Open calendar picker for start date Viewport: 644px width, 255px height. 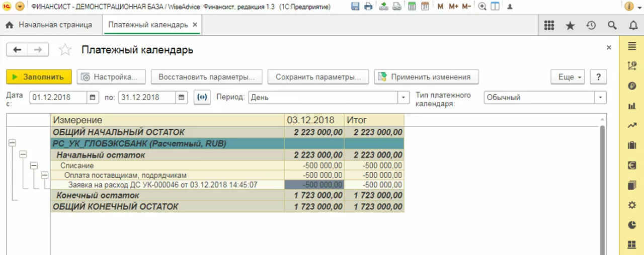tap(93, 97)
